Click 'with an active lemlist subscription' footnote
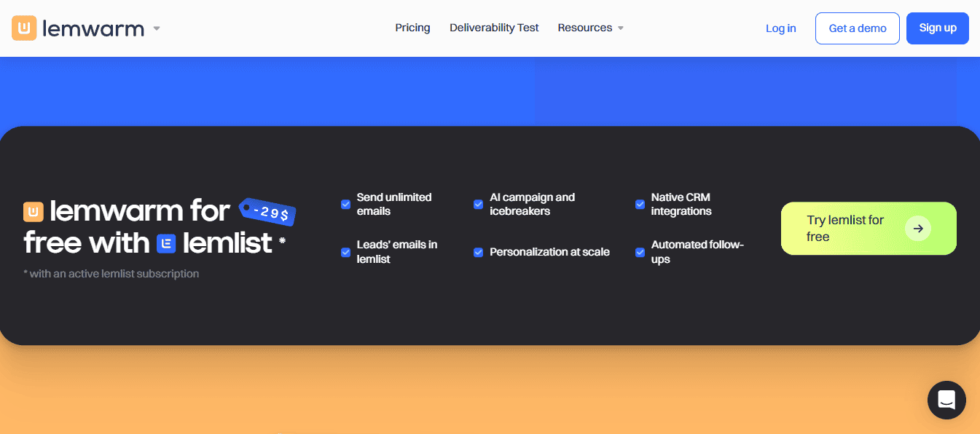 coord(111,274)
